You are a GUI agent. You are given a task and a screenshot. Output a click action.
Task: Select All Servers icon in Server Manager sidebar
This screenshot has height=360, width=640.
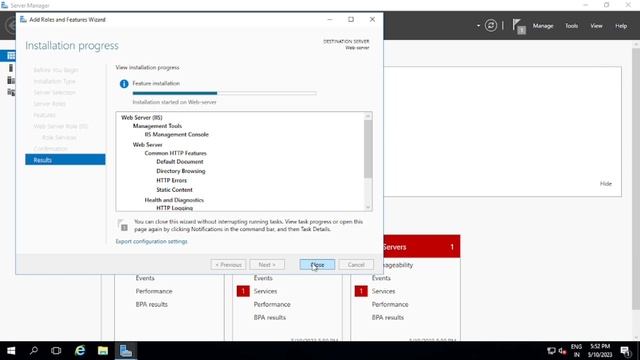coord(11,80)
